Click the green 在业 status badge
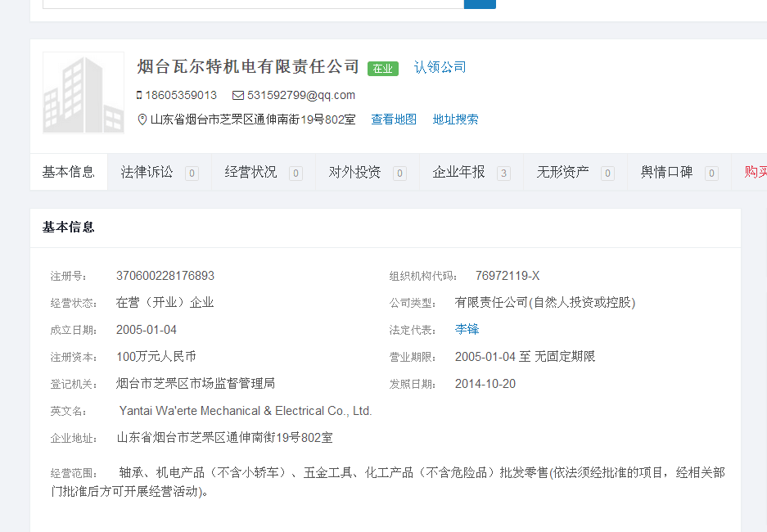The width and height of the screenshot is (767, 532). click(382, 69)
